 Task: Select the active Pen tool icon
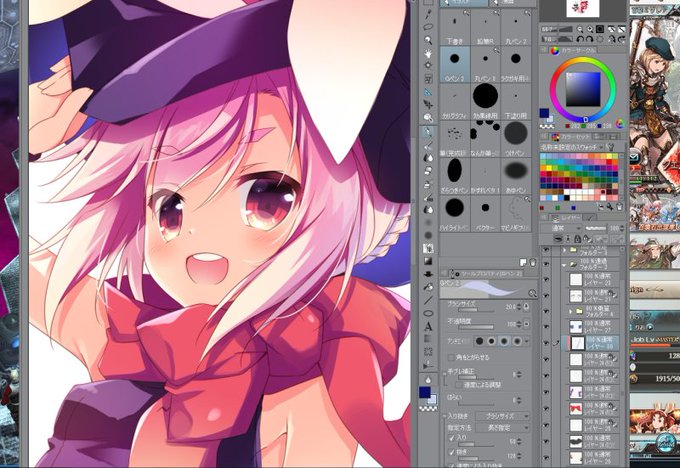coord(428,132)
